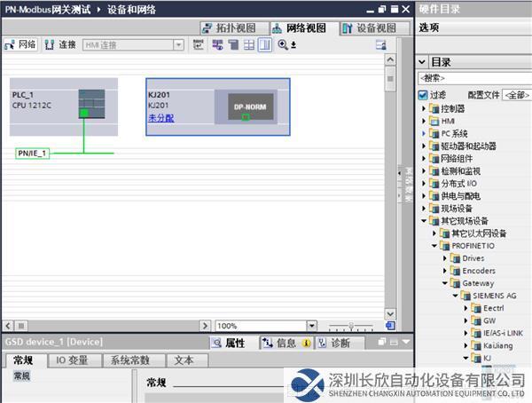
Task: Toggle the 过滤 filter checkbox
Action: (x=424, y=95)
